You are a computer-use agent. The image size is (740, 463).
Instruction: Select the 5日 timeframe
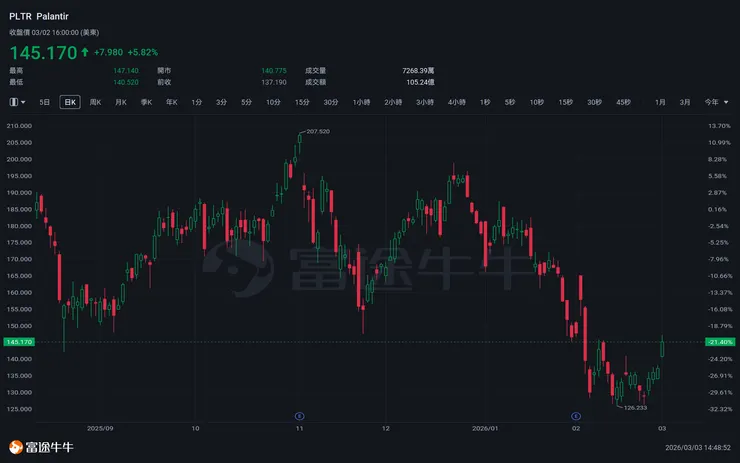click(x=44, y=102)
